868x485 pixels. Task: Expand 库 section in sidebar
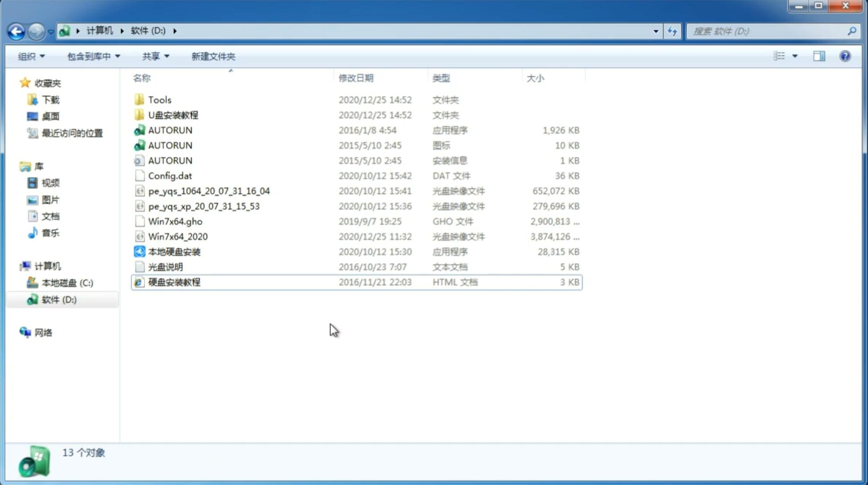[16, 166]
